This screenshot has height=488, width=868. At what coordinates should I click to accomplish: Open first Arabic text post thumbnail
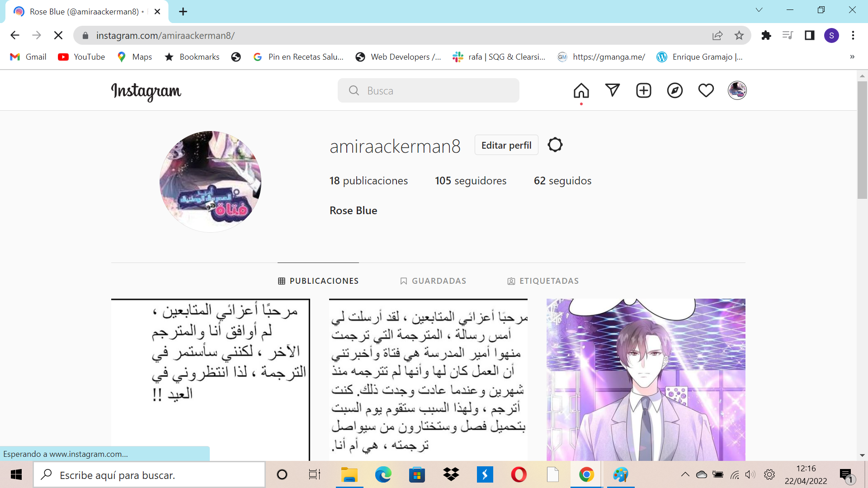click(x=211, y=380)
